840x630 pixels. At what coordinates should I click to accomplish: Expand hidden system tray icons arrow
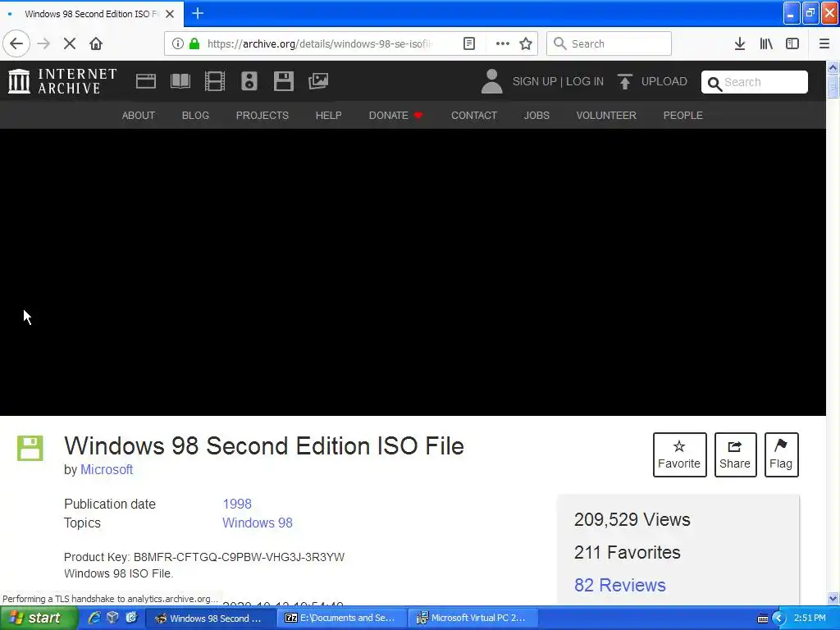click(778, 619)
